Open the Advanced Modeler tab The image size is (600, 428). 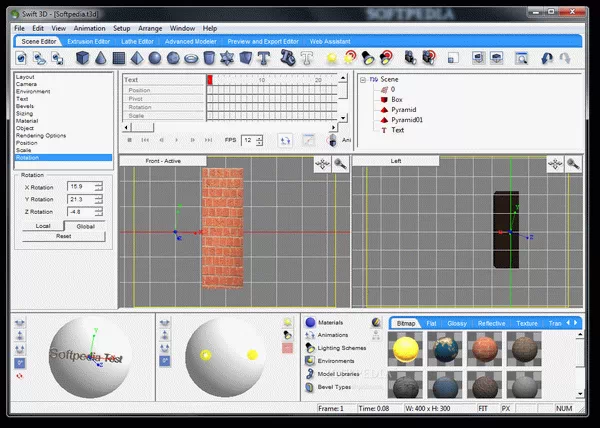click(x=191, y=41)
